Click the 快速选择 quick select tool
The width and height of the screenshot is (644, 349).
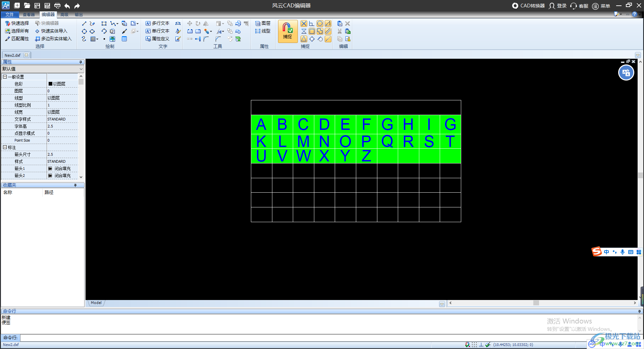point(17,23)
